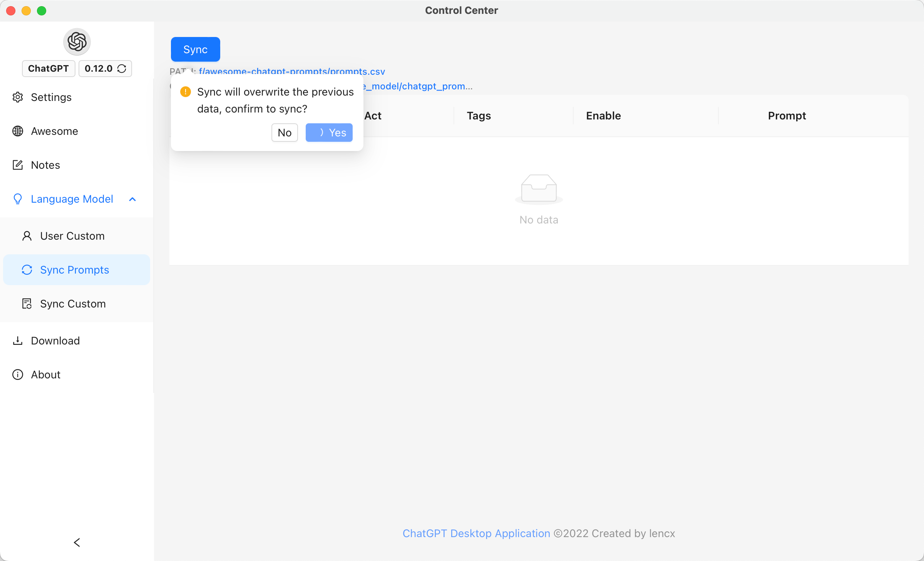924x561 pixels.
Task: Click the About info icon
Action: coord(18,375)
